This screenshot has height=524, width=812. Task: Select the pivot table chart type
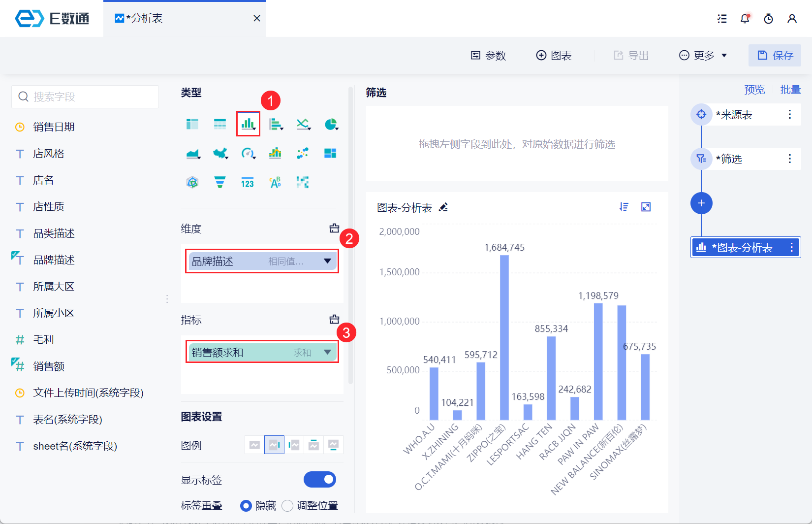click(x=192, y=124)
